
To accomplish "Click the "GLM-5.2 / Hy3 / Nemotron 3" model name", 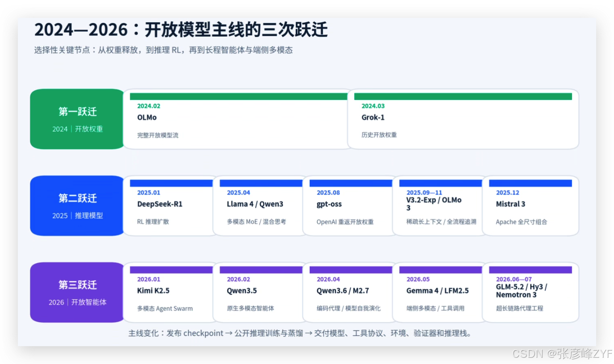I will [x=522, y=290].
